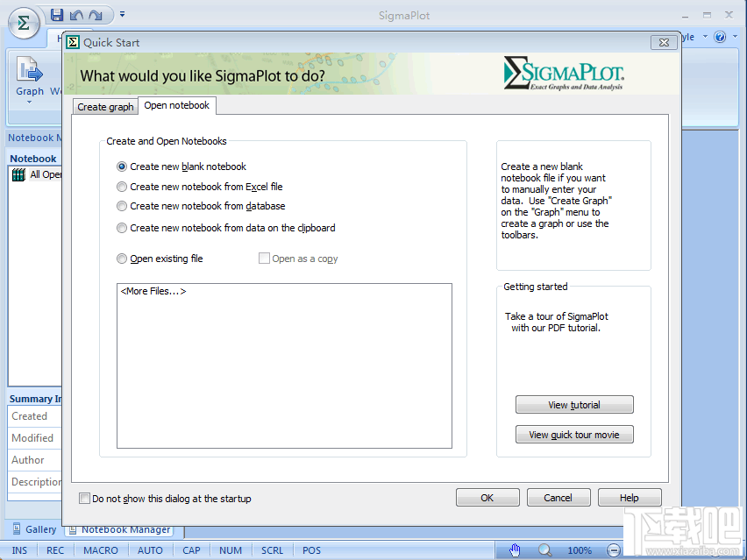Click the SigmaPlot application orb button
Image resolution: width=747 pixels, height=560 pixels.
coord(24,24)
